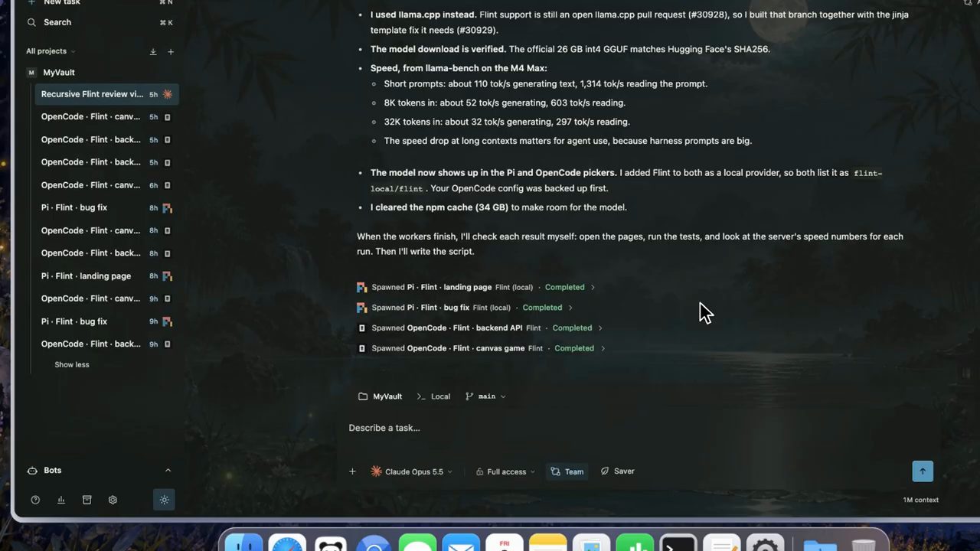Toggle the light/dark theme sun button

tap(164, 500)
